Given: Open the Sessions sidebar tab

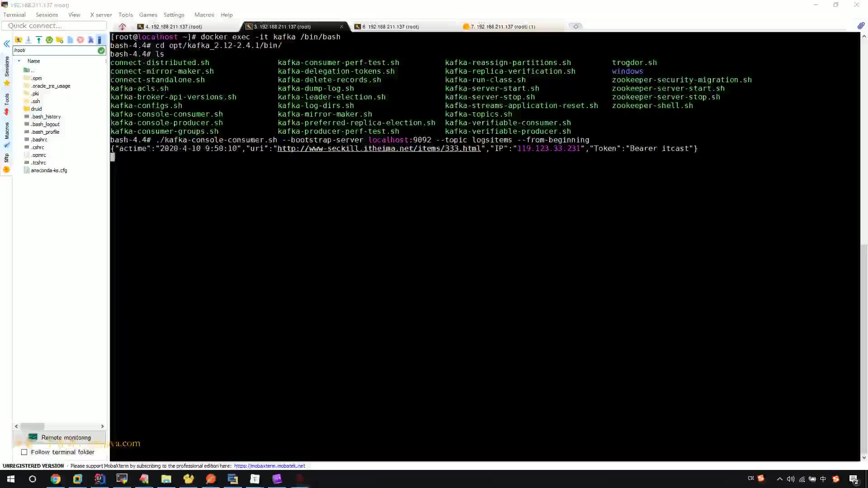Looking at the screenshot, I should tap(7, 66).
